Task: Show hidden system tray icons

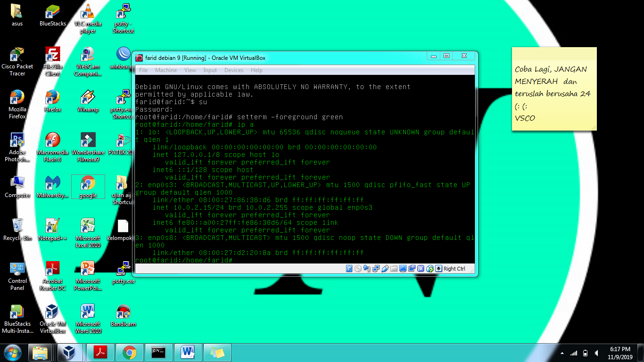Action: point(562,353)
